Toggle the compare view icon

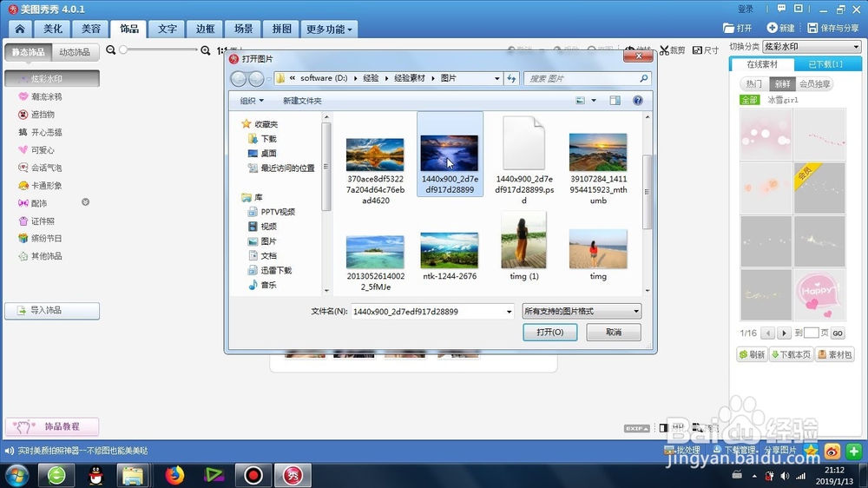[x=664, y=427]
